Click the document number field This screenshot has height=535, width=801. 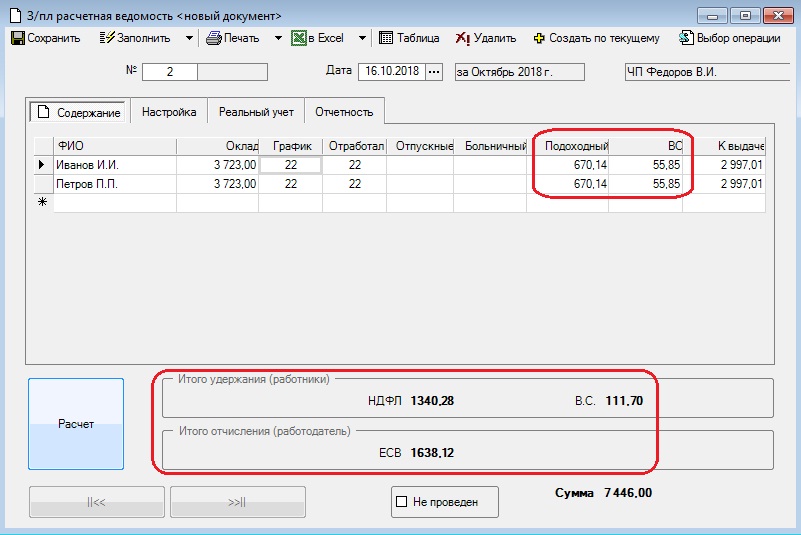click(x=169, y=72)
